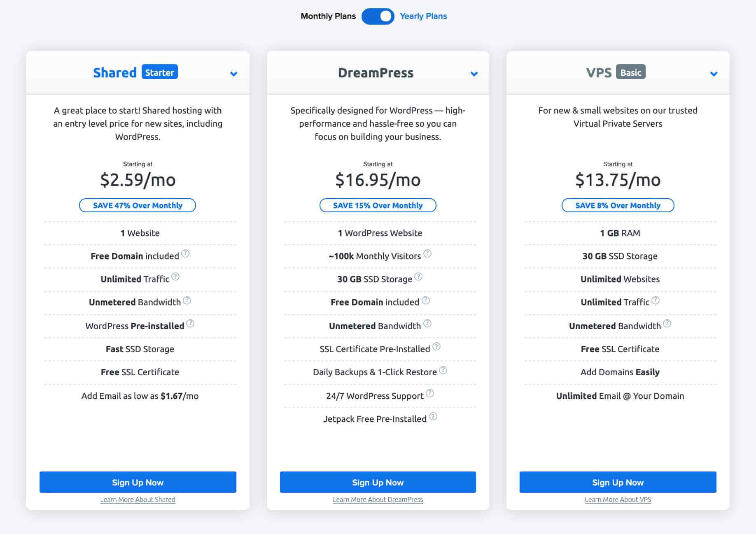
Task: Expand the Shared Starter plan dropdown
Action: [x=233, y=74]
